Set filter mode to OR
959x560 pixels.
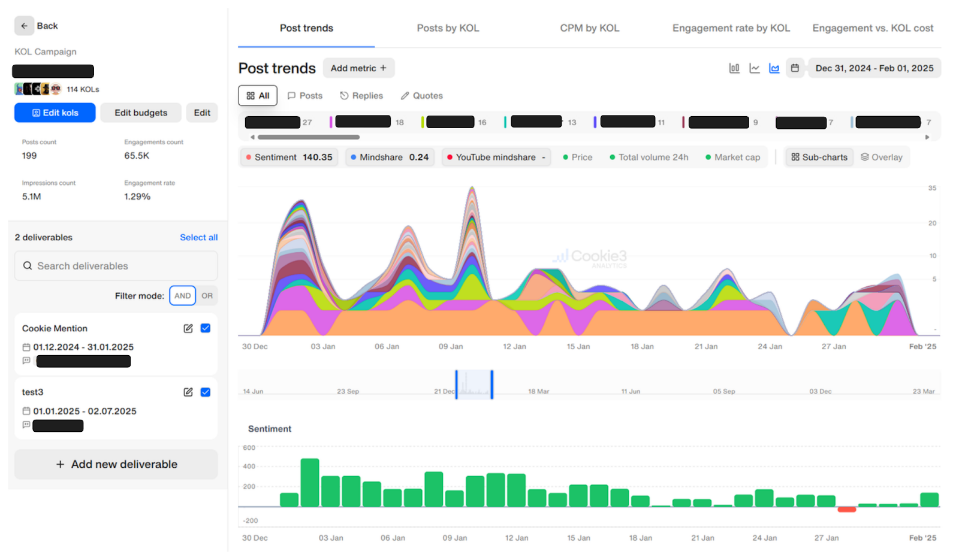pyautogui.click(x=207, y=296)
